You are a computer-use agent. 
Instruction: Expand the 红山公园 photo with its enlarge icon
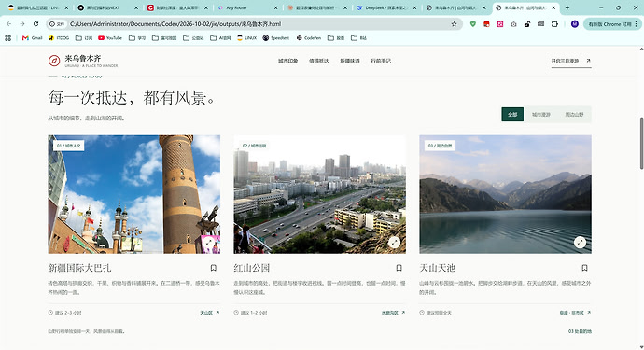click(394, 243)
